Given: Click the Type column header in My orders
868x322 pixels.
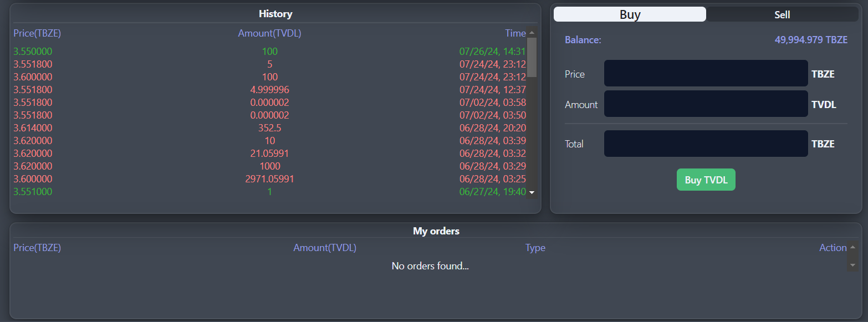Looking at the screenshot, I should (x=535, y=248).
